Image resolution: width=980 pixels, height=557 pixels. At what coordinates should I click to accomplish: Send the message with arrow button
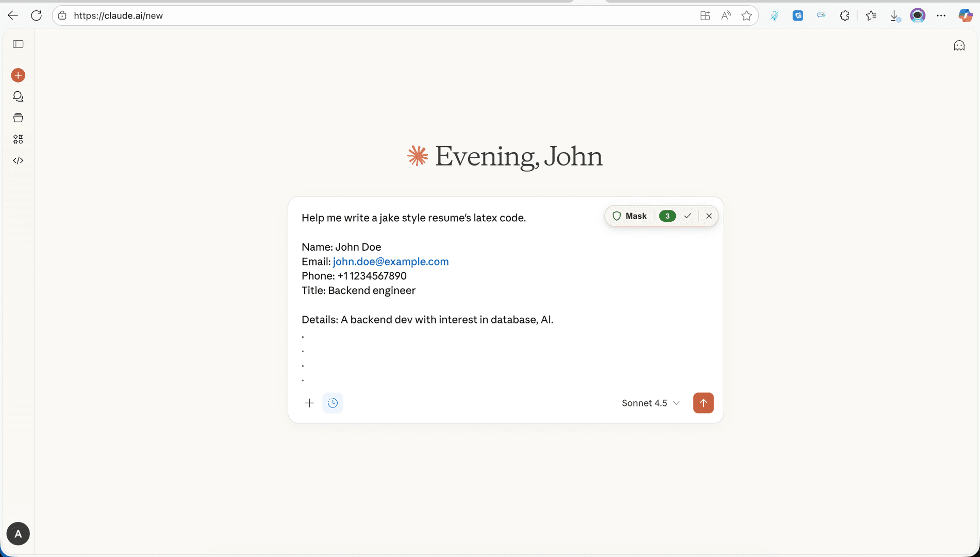703,403
